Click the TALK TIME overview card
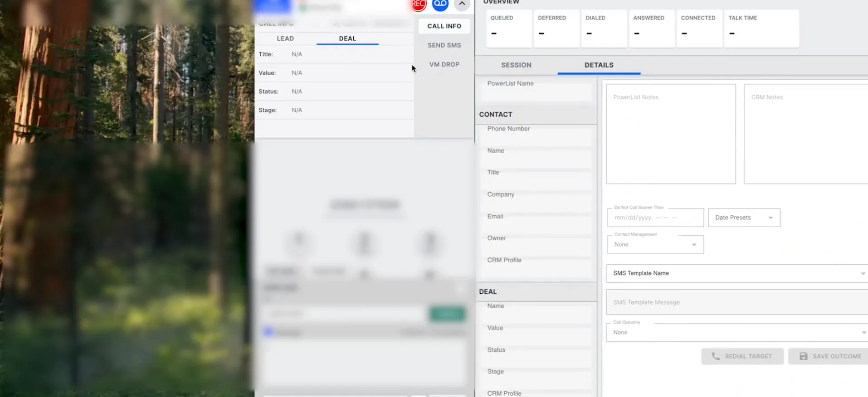868x397 pixels. 761,29
